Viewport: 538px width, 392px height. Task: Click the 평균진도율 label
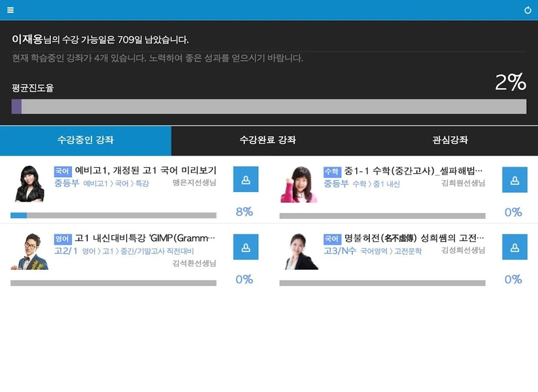click(x=33, y=88)
